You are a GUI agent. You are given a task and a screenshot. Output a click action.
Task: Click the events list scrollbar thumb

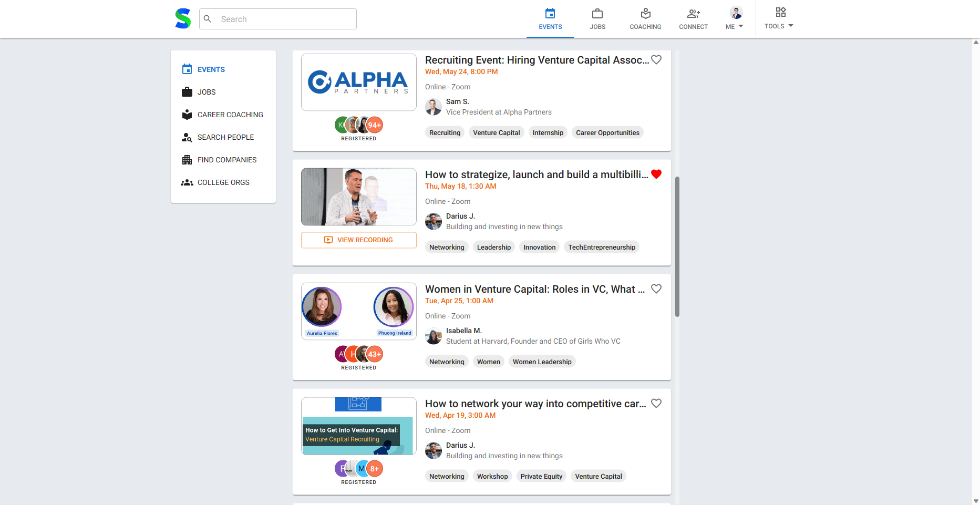point(677,246)
